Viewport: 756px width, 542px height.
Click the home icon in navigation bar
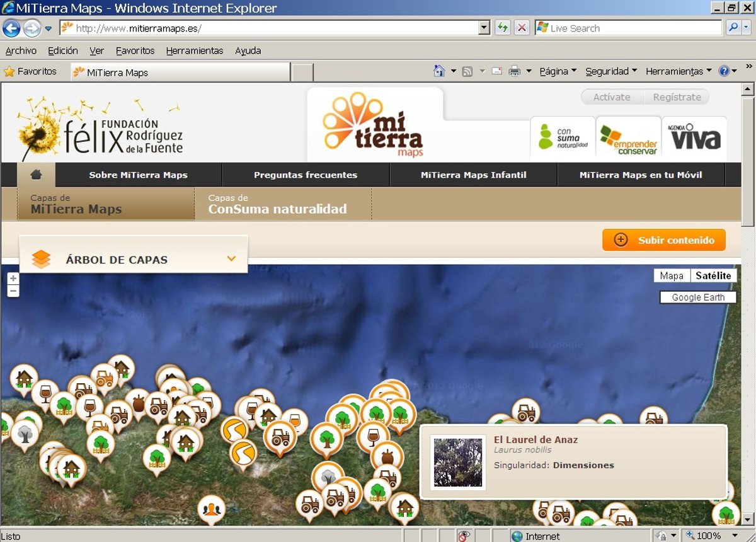tap(36, 175)
